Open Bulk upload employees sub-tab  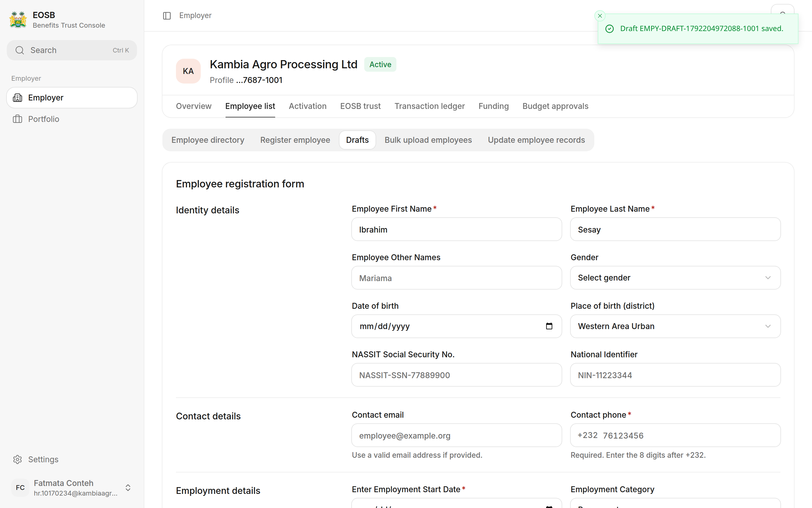(428, 140)
